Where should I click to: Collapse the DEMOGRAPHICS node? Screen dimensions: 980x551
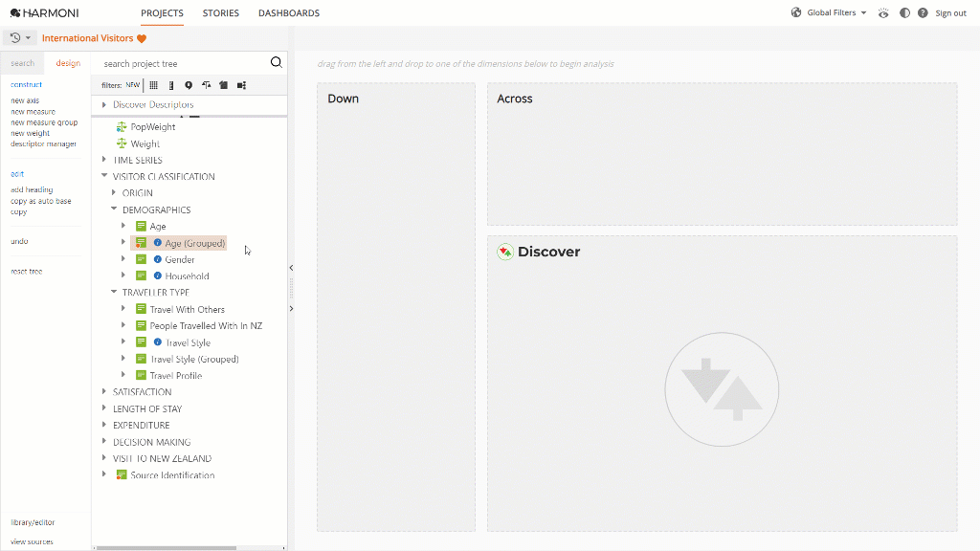tap(114, 209)
